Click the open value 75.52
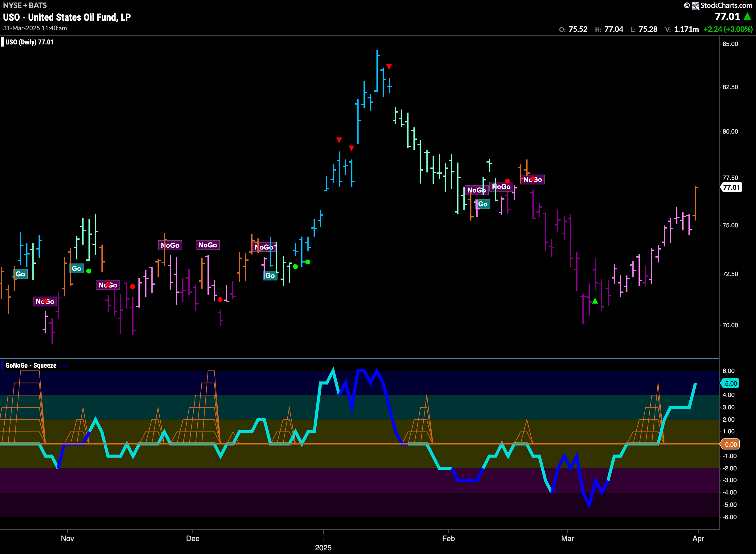This screenshot has width=756, height=554. (578, 29)
